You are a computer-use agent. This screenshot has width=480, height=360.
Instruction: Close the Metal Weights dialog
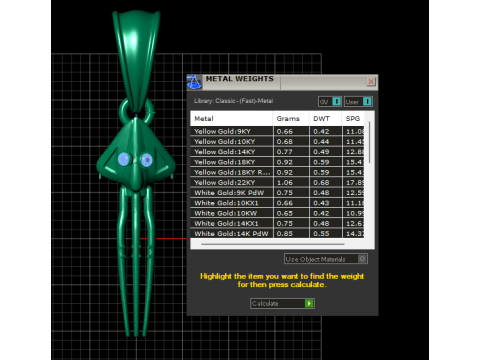point(371,82)
